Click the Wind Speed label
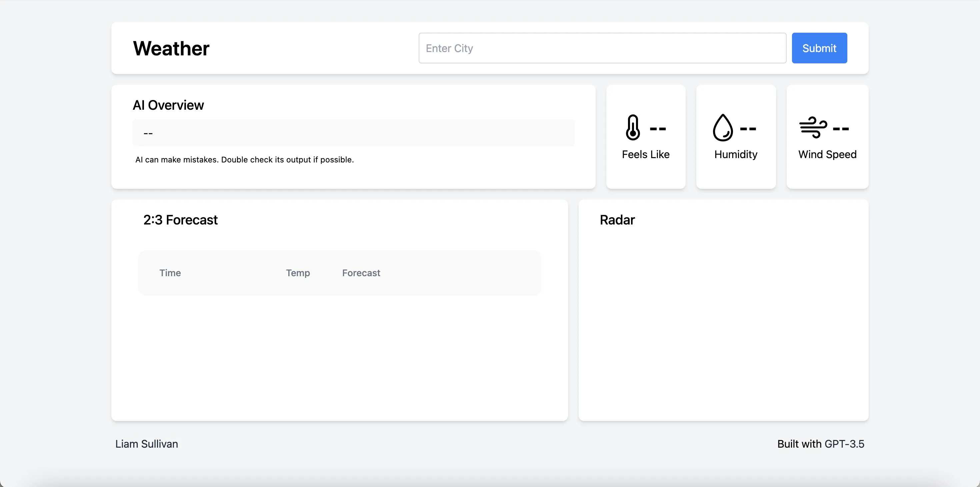The image size is (980, 487). [827, 154]
